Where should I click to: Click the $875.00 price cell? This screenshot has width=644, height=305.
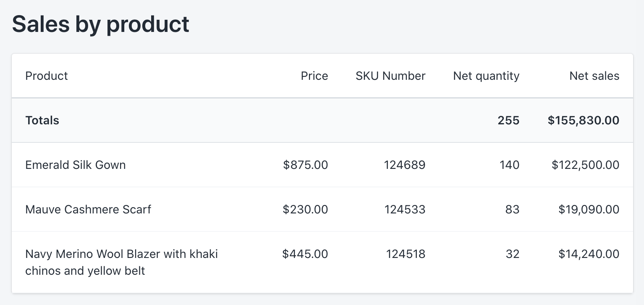pos(306,165)
